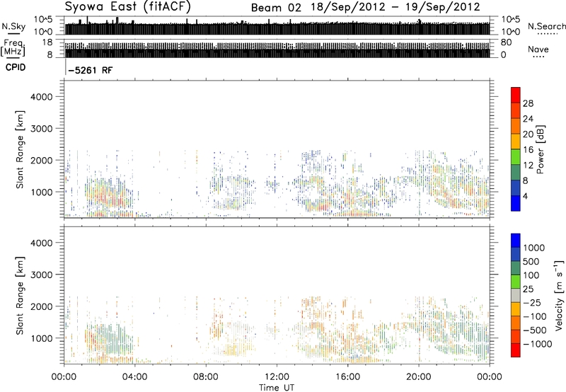This screenshot has height=392, width=566.
Task: Click the 3000 km tick on power panel
Action: click(x=42, y=129)
